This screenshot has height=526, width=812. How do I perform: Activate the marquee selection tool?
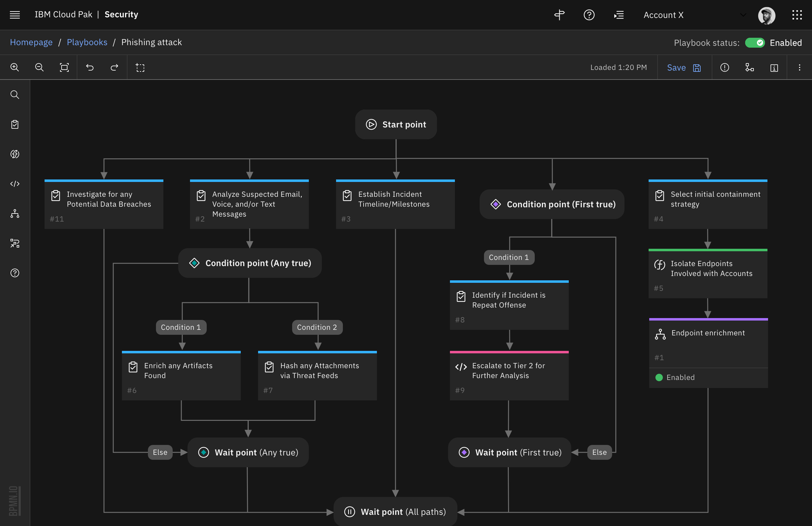tap(140, 67)
